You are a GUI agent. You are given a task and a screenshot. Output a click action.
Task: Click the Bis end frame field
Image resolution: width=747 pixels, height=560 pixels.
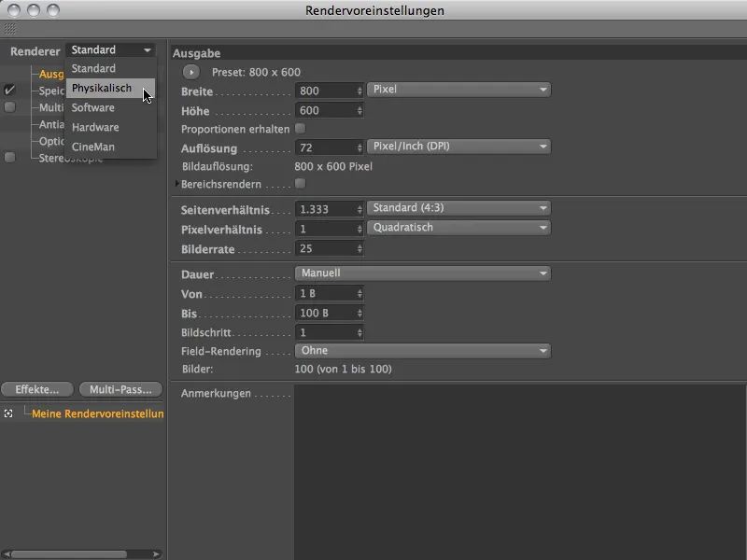[x=325, y=313]
